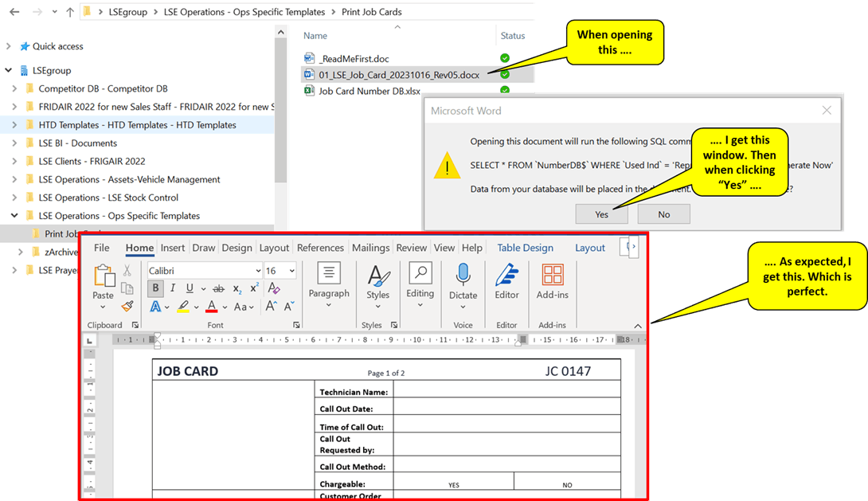The image size is (868, 501).
Task: Apply red font color
Action: click(212, 306)
